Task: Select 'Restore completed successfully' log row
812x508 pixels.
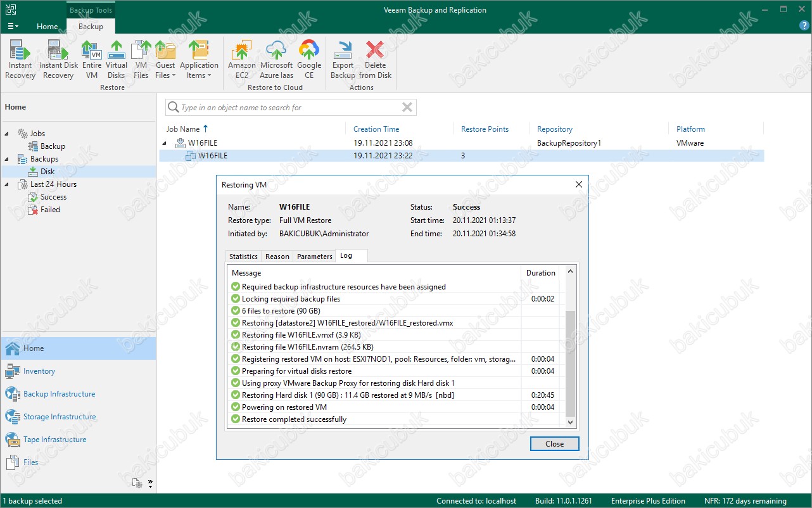Action: 393,419
